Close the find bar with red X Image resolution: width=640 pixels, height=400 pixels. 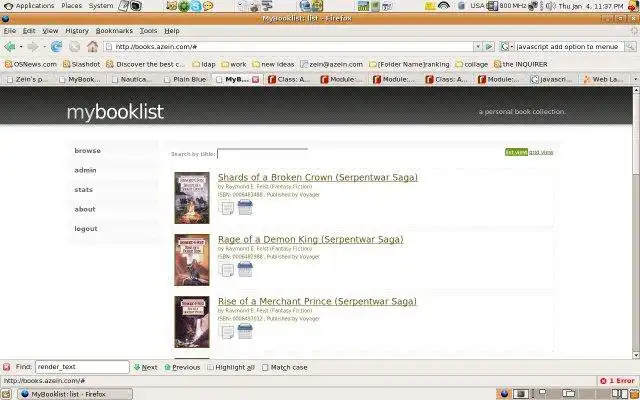(6, 367)
